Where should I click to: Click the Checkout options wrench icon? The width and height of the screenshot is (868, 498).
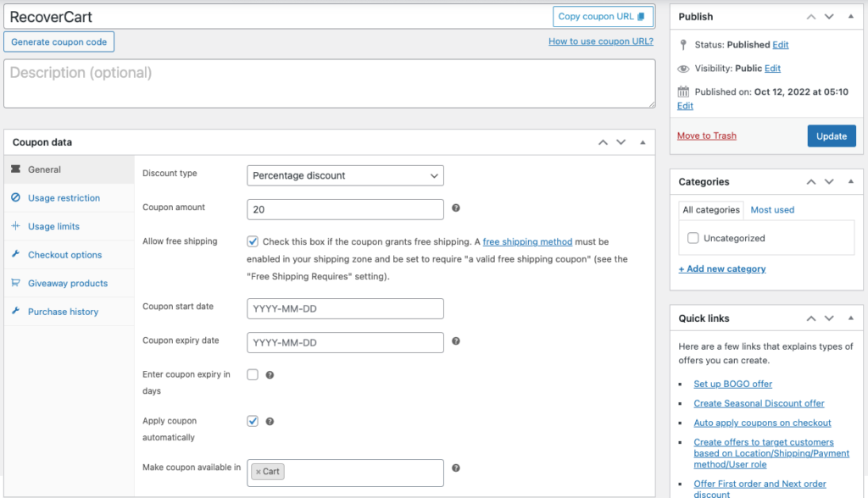tap(15, 254)
